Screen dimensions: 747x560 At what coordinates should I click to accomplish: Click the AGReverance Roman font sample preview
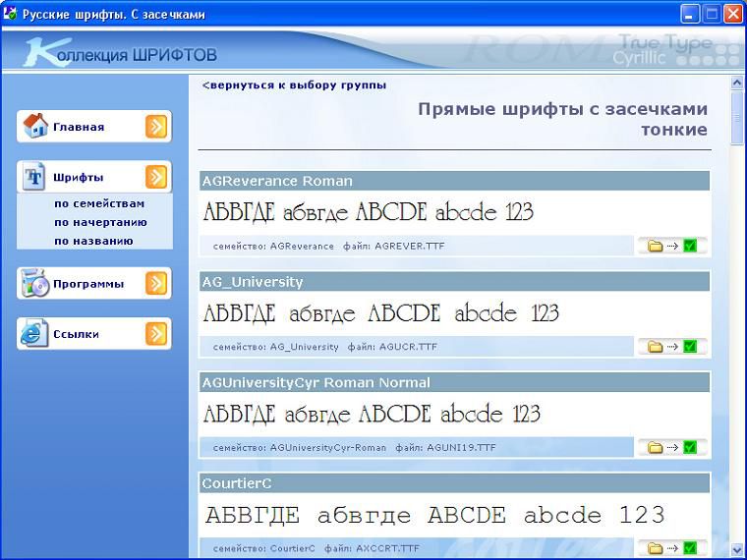click(369, 212)
